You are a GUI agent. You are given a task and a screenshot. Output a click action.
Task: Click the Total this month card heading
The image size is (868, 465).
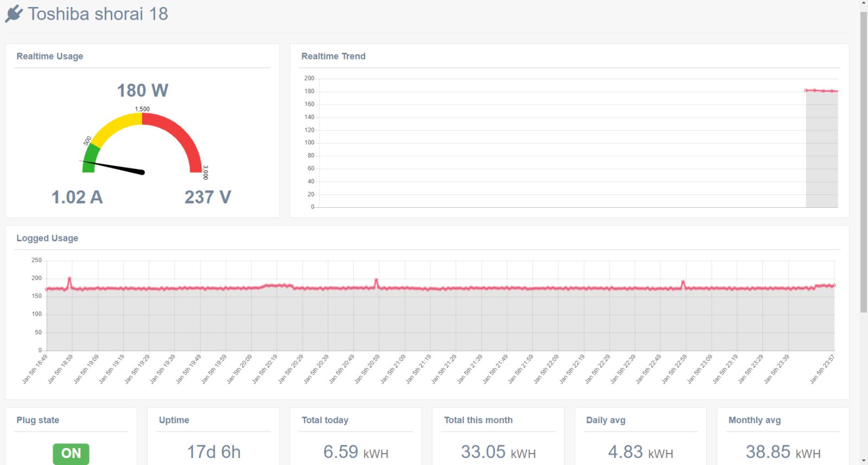coord(478,420)
